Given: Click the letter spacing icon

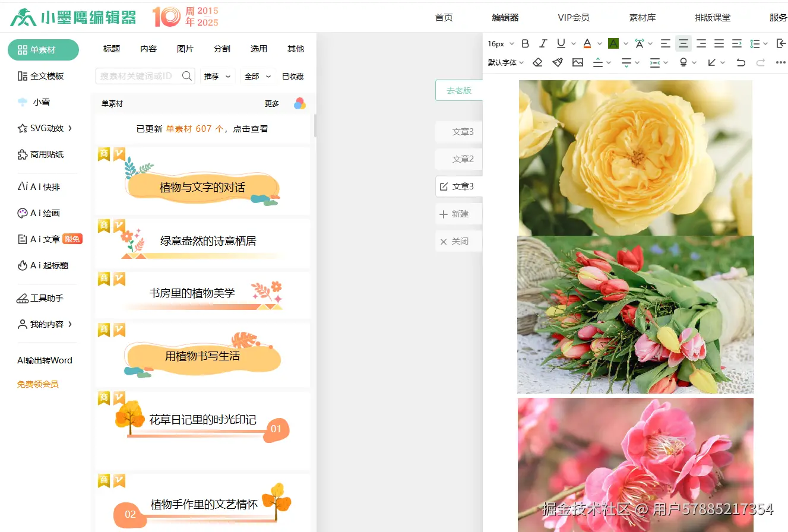Looking at the screenshot, I should point(640,43).
